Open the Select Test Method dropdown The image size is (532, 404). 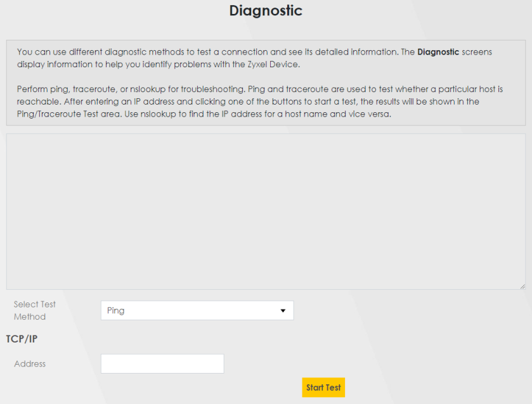point(197,311)
